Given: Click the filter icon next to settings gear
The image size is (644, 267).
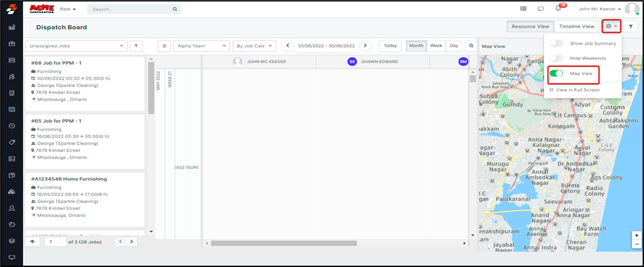Looking at the screenshot, I should coord(630,27).
